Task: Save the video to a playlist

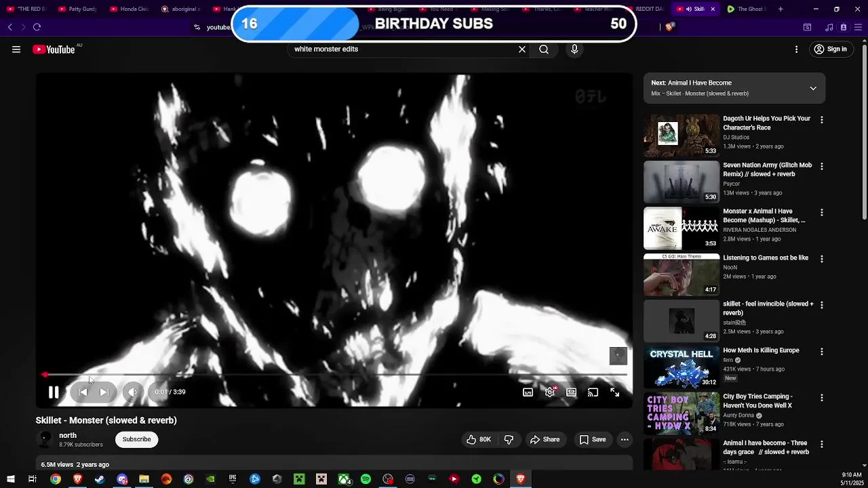Action: pos(592,439)
